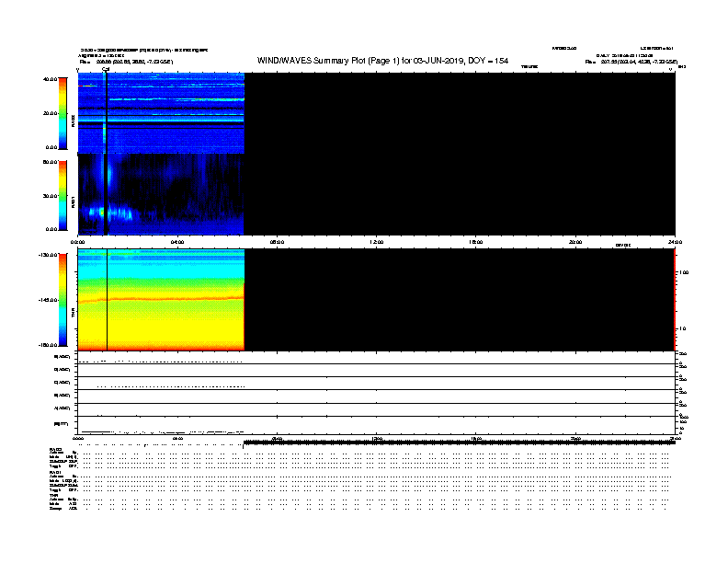Click the 30.00 label on RAD1 scale
This screenshot has width=728, height=563.
click(51, 196)
